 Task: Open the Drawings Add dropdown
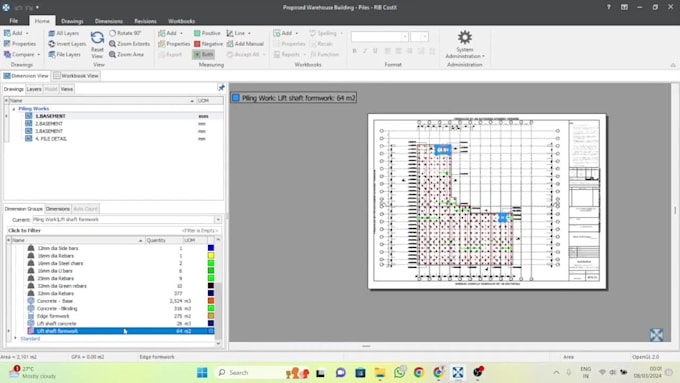(27, 33)
